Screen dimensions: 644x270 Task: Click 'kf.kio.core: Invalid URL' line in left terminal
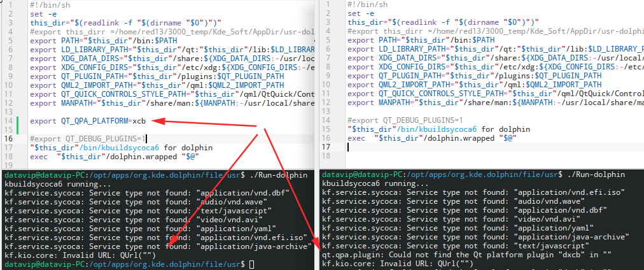[80, 255]
